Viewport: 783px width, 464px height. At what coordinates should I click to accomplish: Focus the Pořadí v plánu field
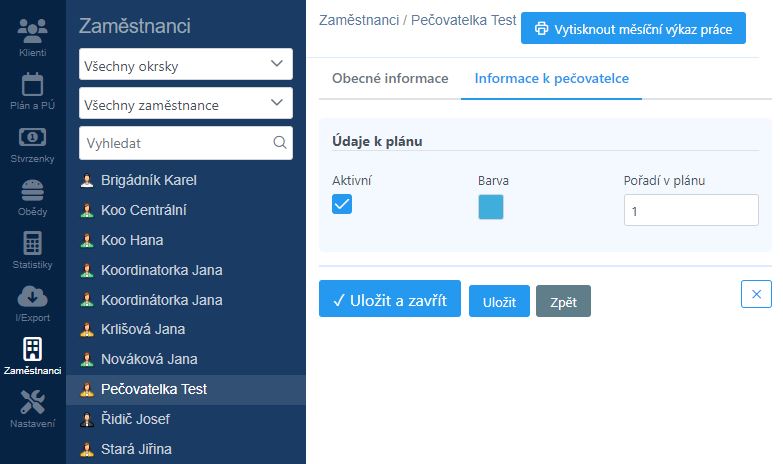pos(691,210)
